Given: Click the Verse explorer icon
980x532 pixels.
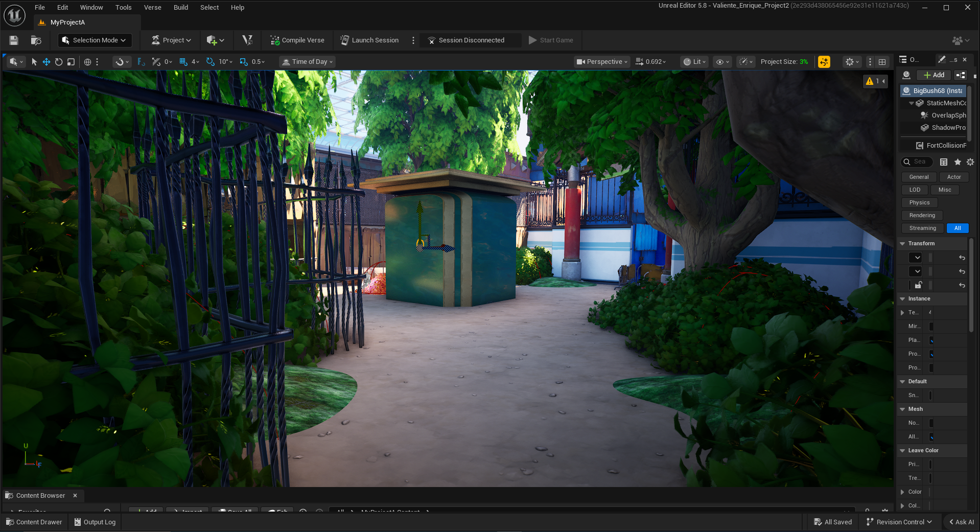Looking at the screenshot, I should pos(247,40).
